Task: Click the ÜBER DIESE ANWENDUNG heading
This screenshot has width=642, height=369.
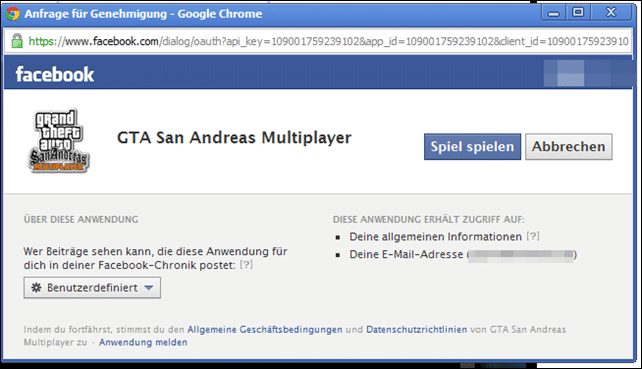Action: tap(81, 220)
